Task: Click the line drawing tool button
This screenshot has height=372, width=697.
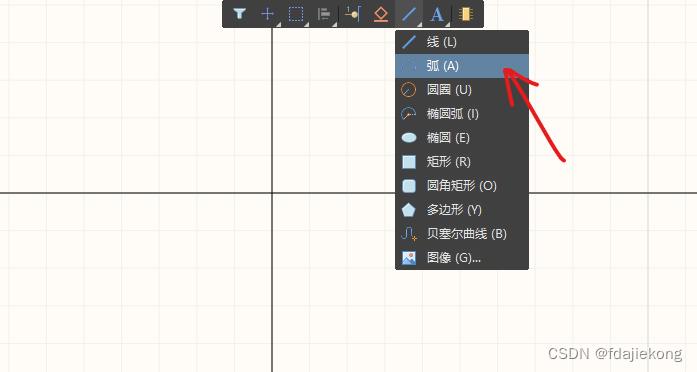Action: pos(409,14)
